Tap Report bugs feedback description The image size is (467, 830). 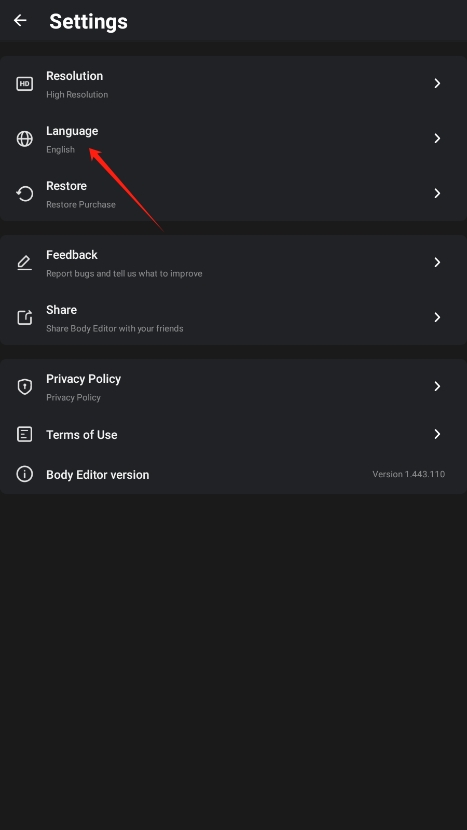coord(124,274)
